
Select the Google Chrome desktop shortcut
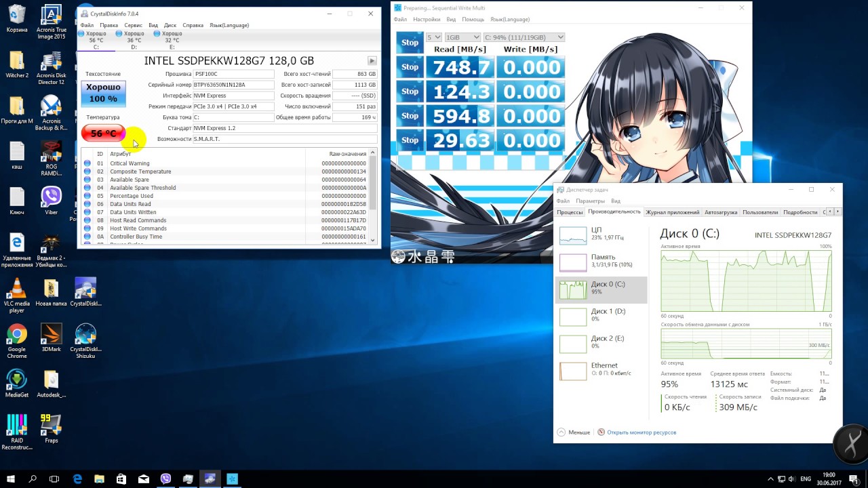pos(17,342)
